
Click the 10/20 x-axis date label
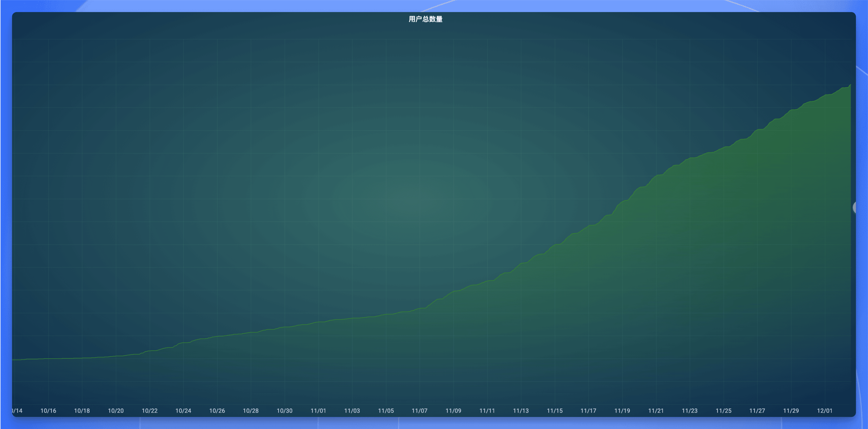[116, 410]
